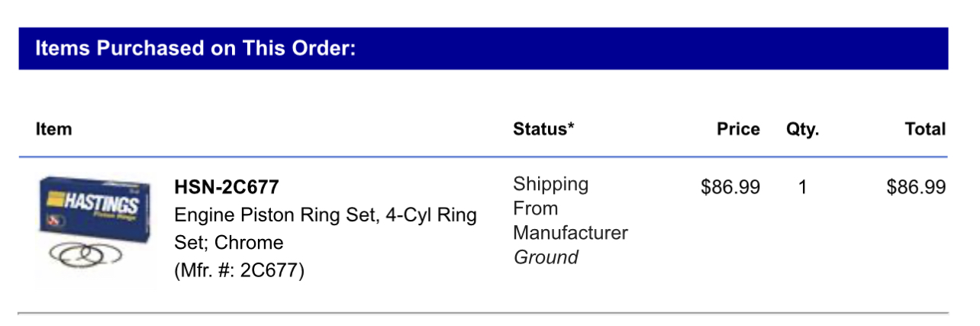Select the HSN-2C677 part number
The width and height of the screenshot is (980, 326).
coord(227,186)
